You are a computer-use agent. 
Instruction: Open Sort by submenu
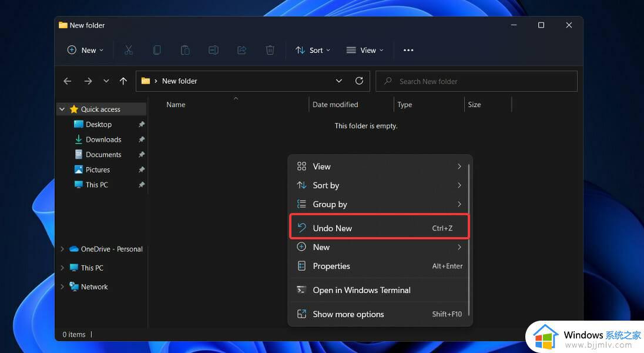point(379,185)
